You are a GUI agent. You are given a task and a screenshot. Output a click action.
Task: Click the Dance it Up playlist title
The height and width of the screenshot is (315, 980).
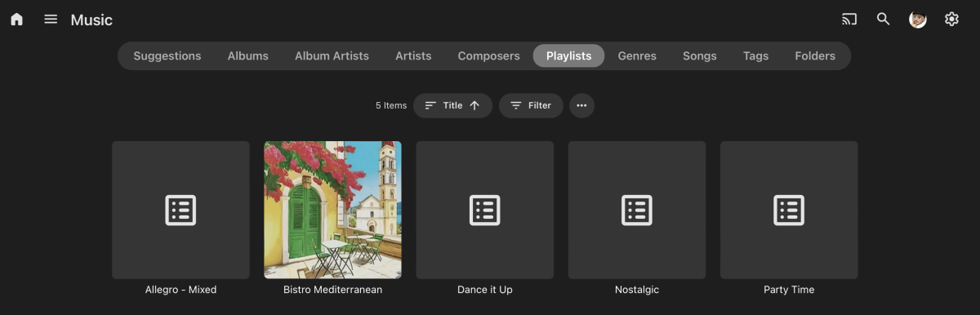485,290
